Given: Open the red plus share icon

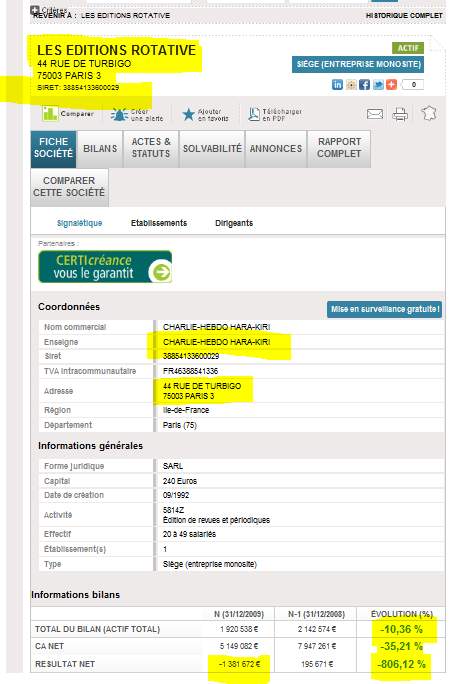Looking at the screenshot, I should click(x=391, y=85).
